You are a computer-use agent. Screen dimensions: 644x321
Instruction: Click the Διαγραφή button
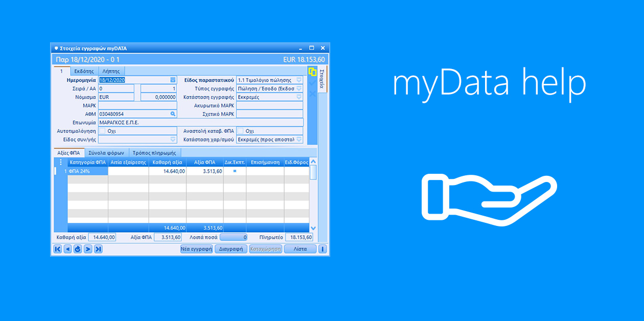coord(231,249)
